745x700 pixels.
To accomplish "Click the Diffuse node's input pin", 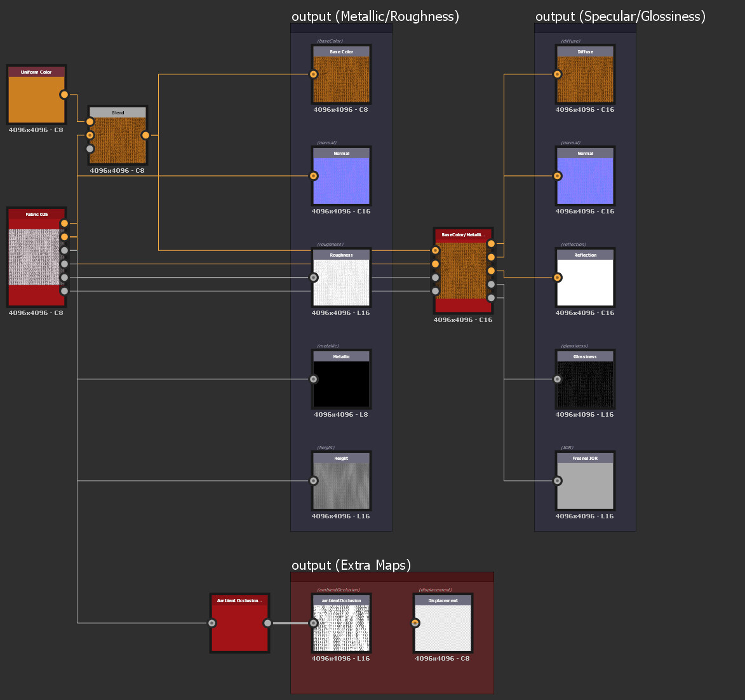I will pos(558,74).
